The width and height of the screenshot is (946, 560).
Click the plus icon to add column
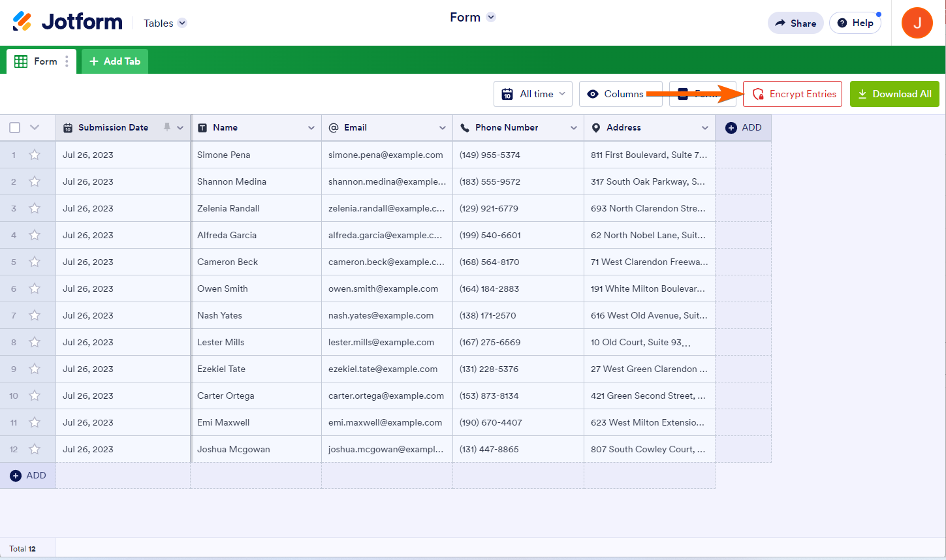pyautogui.click(x=731, y=128)
